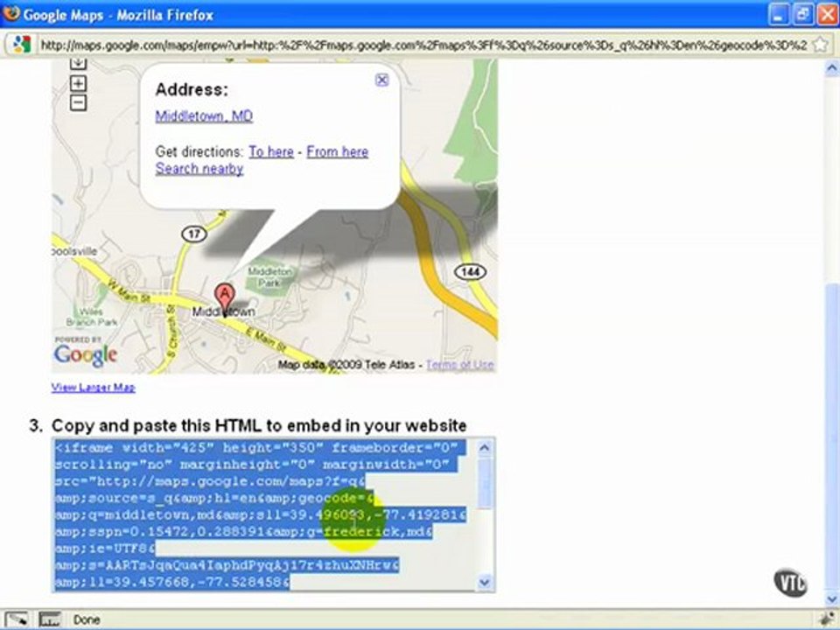840x630 pixels.
Task: Open the View Larger Map link
Action: (94, 388)
